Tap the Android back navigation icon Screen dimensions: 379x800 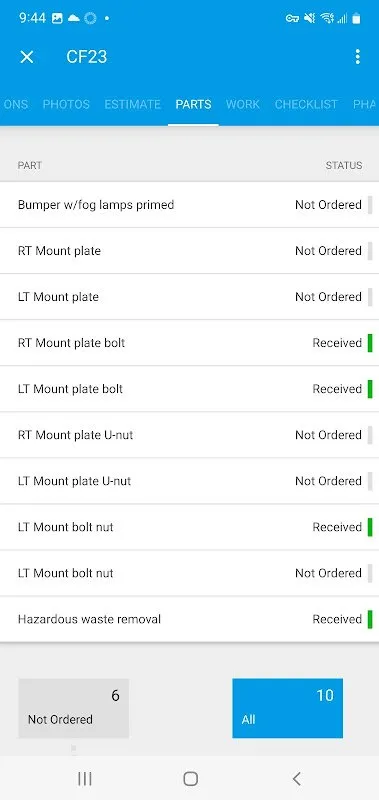(296, 779)
